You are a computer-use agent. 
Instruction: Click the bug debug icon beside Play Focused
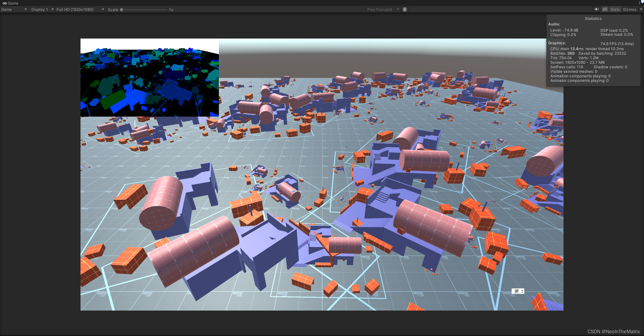click(405, 9)
